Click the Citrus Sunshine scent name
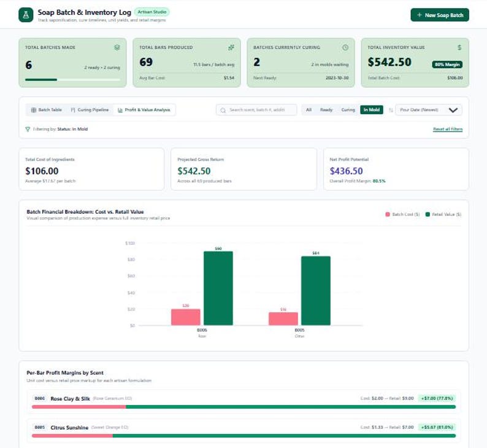This screenshot has width=487, height=448. pyautogui.click(x=69, y=428)
